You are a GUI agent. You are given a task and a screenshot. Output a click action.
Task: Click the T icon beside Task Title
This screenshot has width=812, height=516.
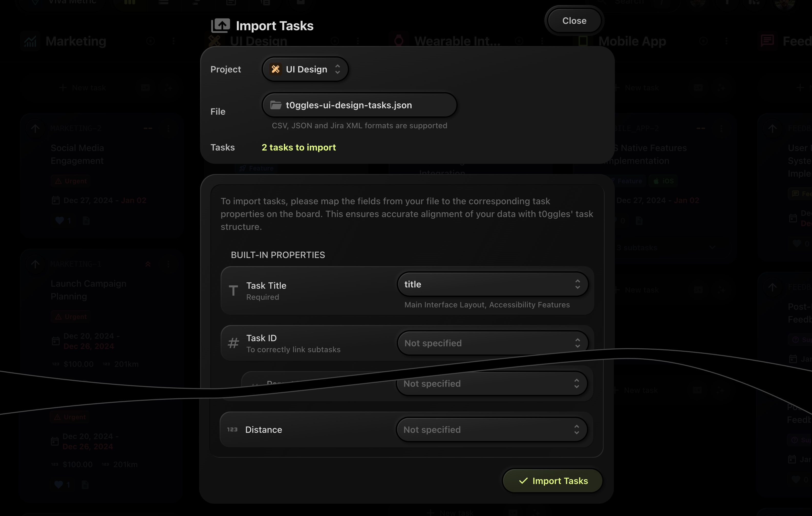(x=233, y=290)
